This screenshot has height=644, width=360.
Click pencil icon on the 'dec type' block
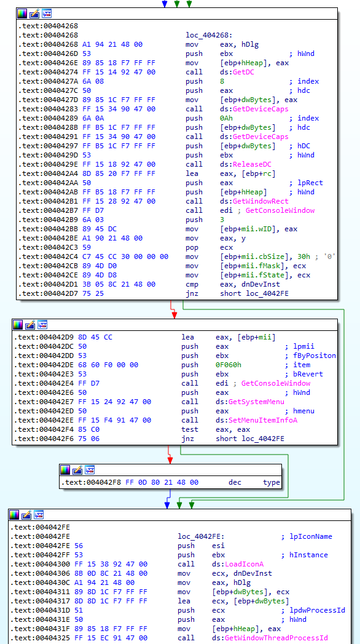pos(77,470)
